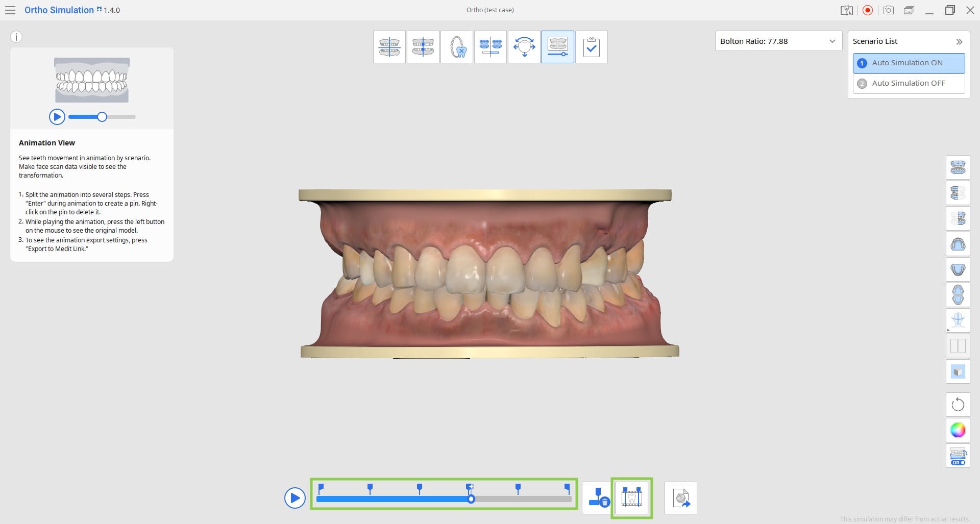Select Auto Simulation OFF scenario
980x524 pixels.
tap(909, 84)
